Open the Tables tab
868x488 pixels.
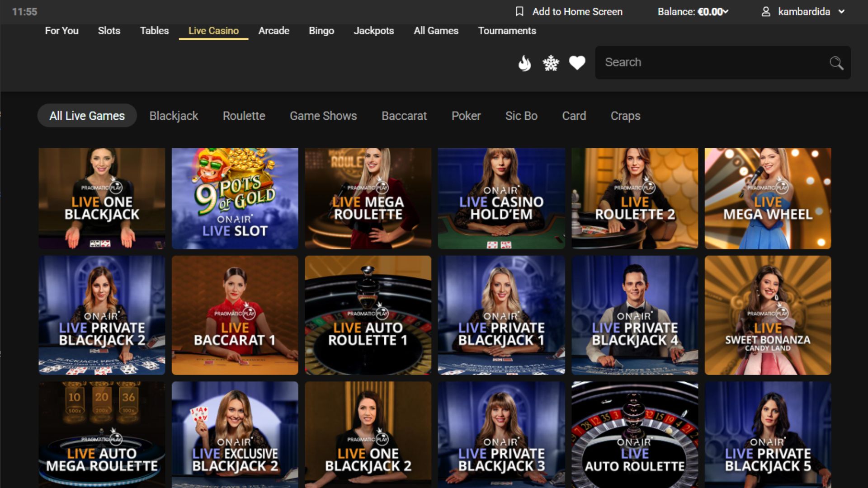coord(154,31)
